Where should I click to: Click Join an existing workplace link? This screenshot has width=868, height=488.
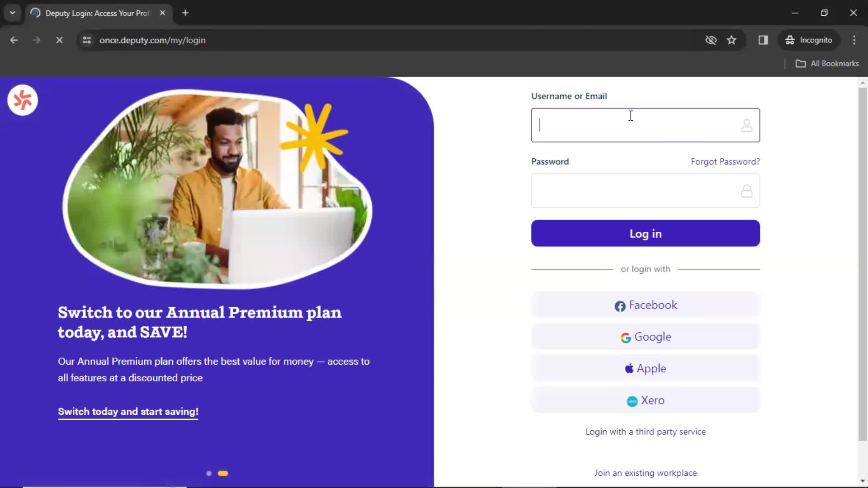coord(646,473)
